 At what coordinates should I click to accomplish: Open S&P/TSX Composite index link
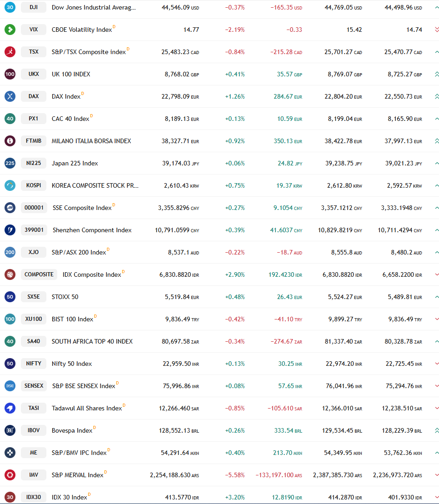(89, 52)
